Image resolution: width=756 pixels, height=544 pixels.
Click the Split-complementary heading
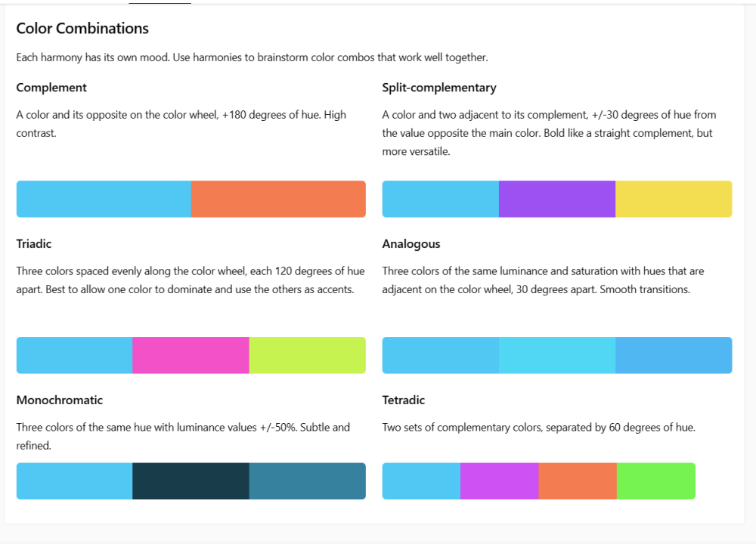coord(439,88)
